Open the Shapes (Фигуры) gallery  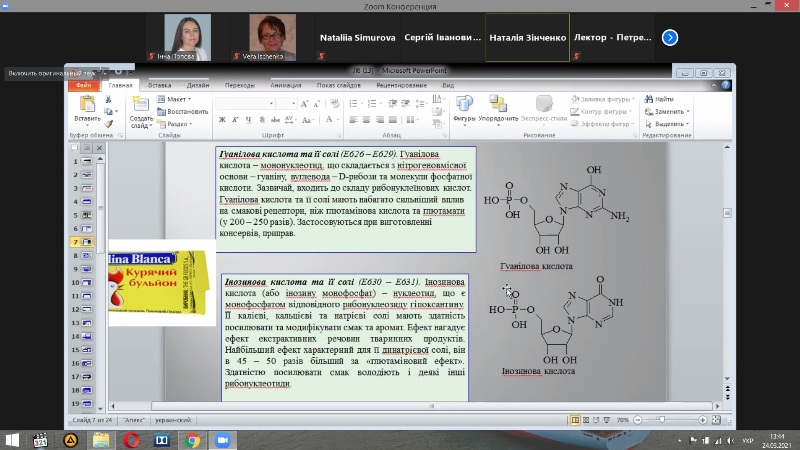464,106
